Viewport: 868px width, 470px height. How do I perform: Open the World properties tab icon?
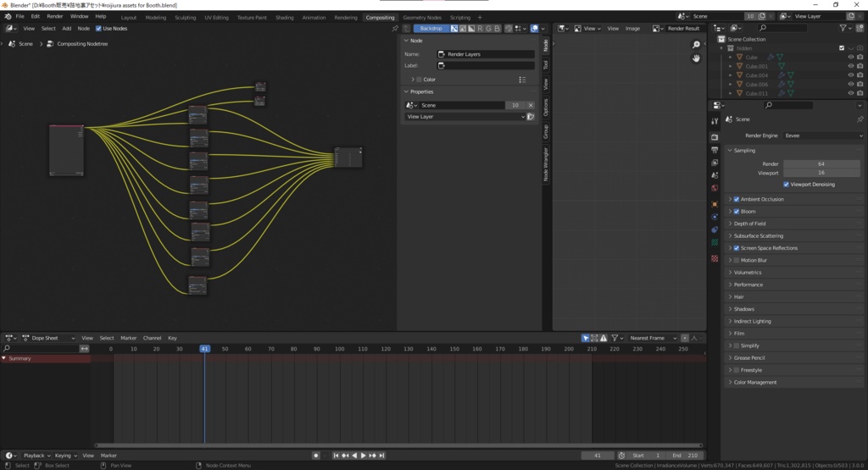tap(715, 188)
